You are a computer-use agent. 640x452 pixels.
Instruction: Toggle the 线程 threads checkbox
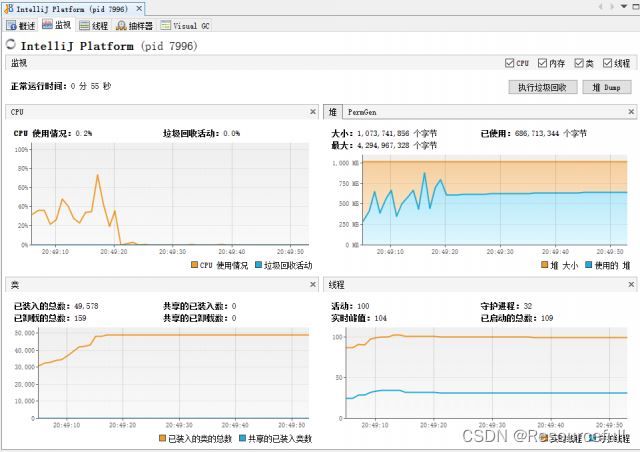pos(607,63)
